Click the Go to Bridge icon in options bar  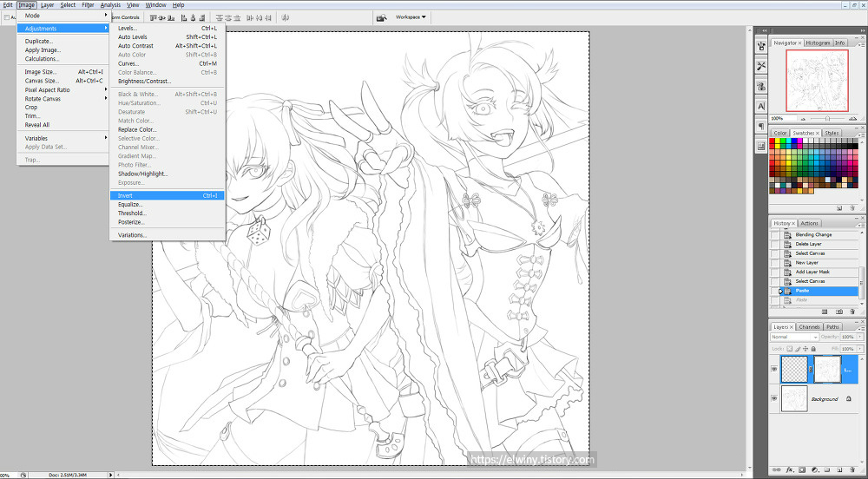(x=381, y=17)
